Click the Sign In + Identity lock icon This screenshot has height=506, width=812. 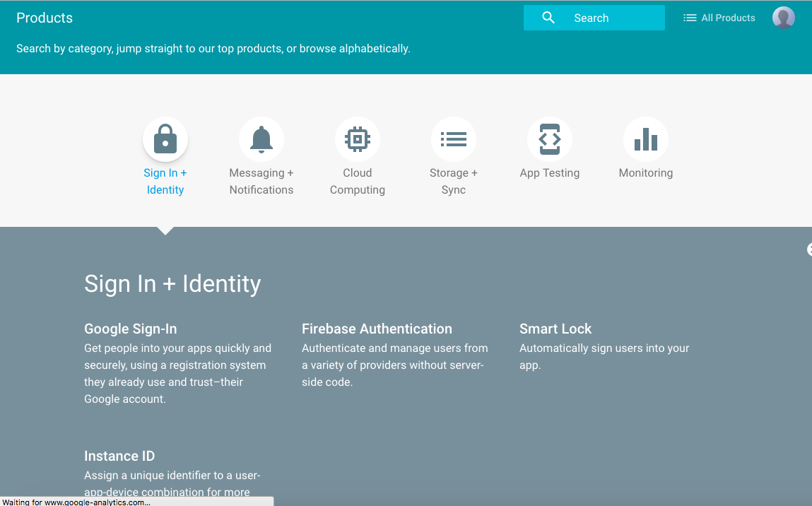[x=165, y=139]
